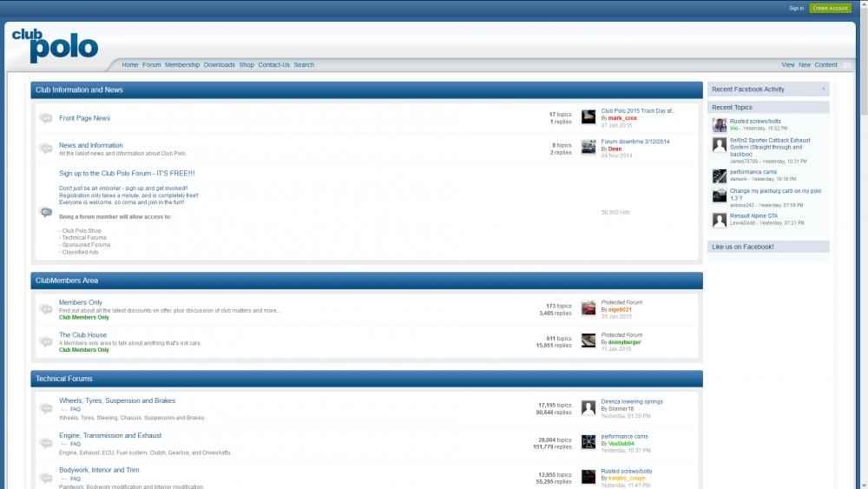Image resolution: width=868 pixels, height=489 pixels.
Task: Click the Sign In link
Action: [x=796, y=9]
